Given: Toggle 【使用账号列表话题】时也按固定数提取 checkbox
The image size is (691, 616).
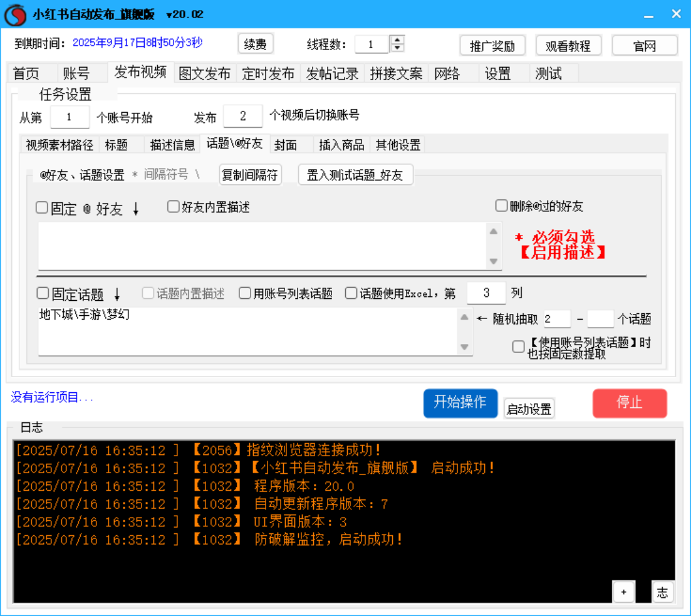Looking at the screenshot, I should pyautogui.click(x=519, y=347).
